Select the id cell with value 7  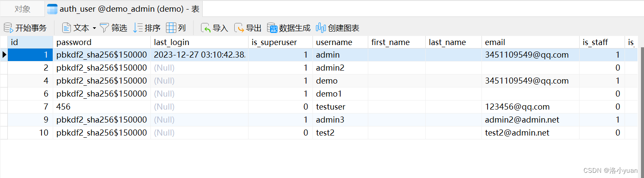coord(30,107)
